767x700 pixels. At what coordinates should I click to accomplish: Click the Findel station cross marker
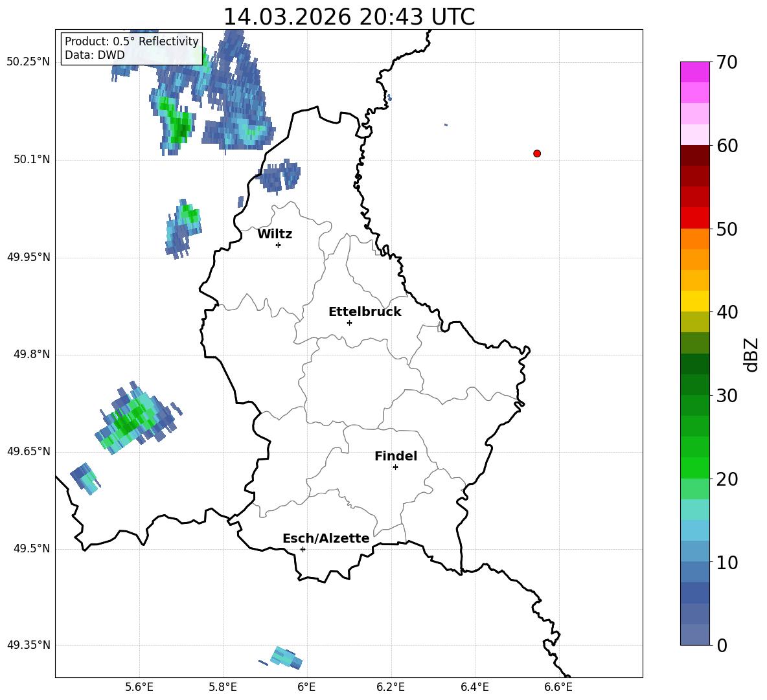[395, 468]
